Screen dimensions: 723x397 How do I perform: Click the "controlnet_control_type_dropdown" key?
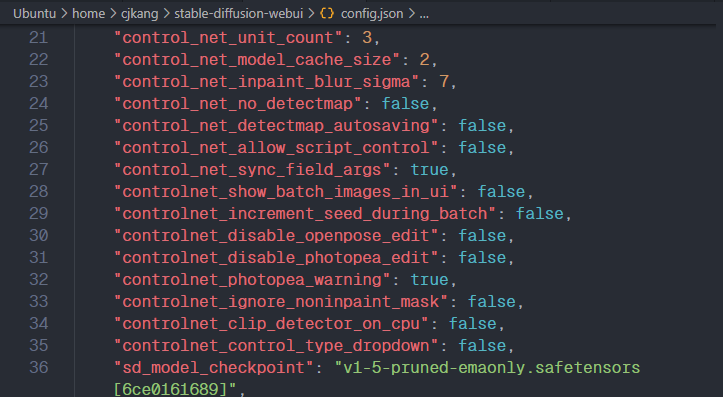(x=276, y=346)
